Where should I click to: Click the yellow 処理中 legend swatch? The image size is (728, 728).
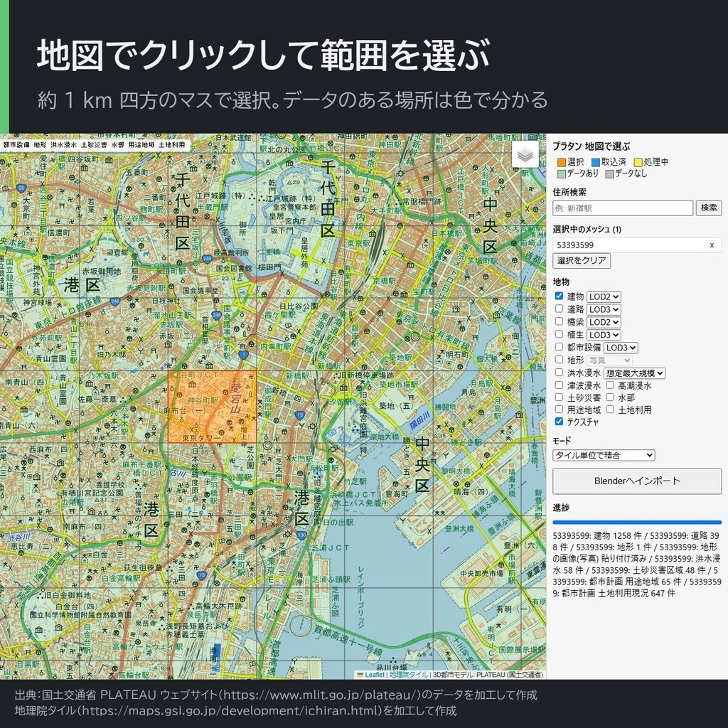pyautogui.click(x=638, y=162)
